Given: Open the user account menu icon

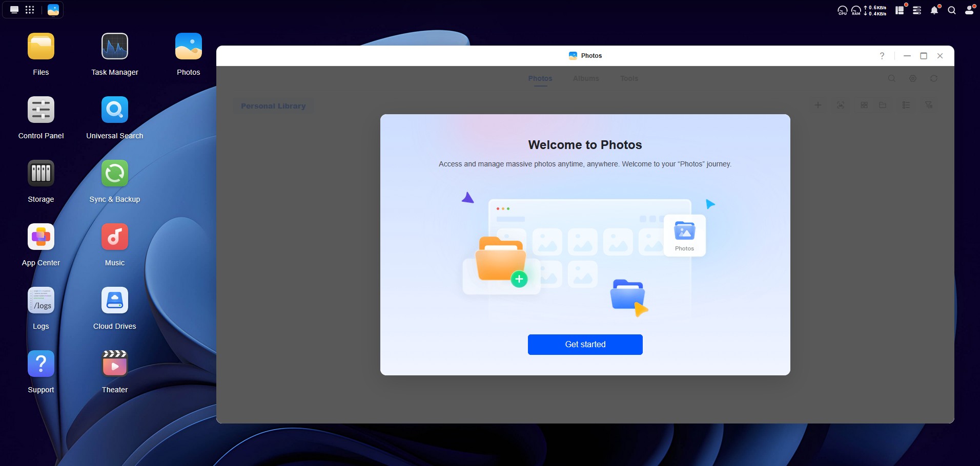Looking at the screenshot, I should (969, 10).
